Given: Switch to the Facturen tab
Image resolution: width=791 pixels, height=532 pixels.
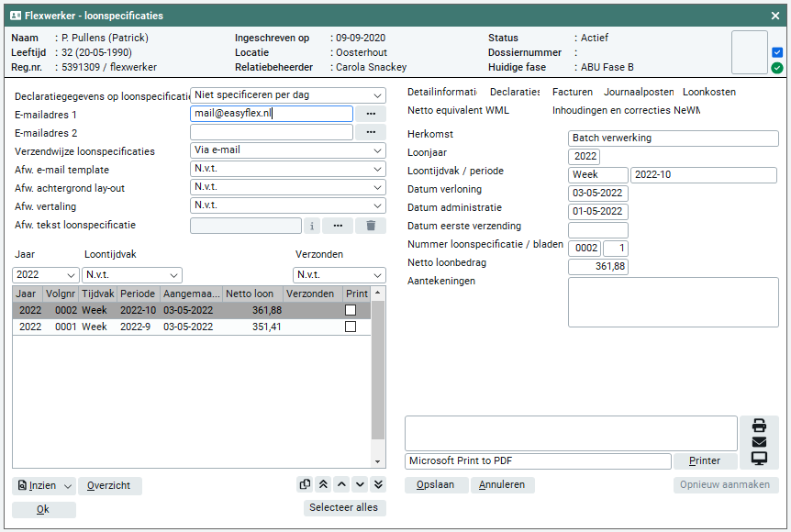Looking at the screenshot, I should click(x=572, y=92).
